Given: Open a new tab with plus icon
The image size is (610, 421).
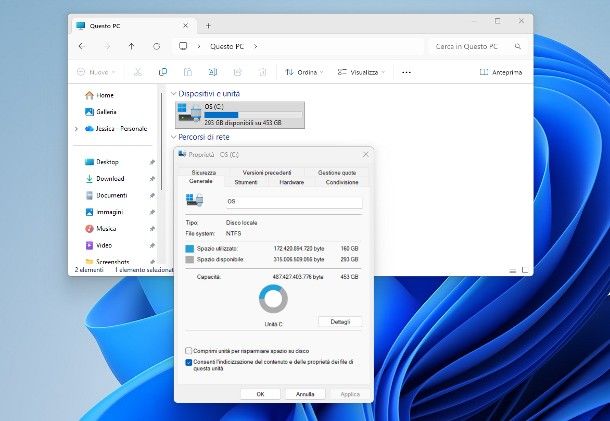Looking at the screenshot, I should (x=209, y=26).
